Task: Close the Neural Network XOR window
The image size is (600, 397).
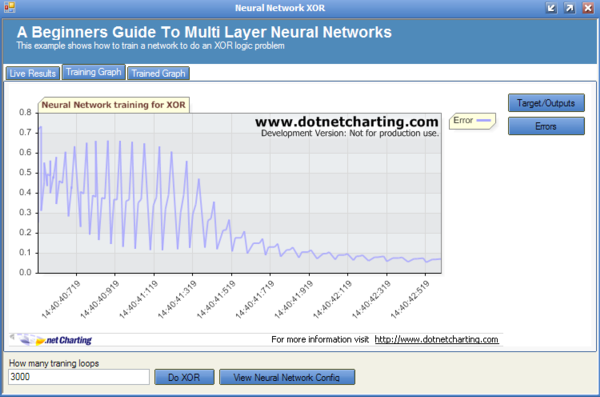Action: pos(588,8)
